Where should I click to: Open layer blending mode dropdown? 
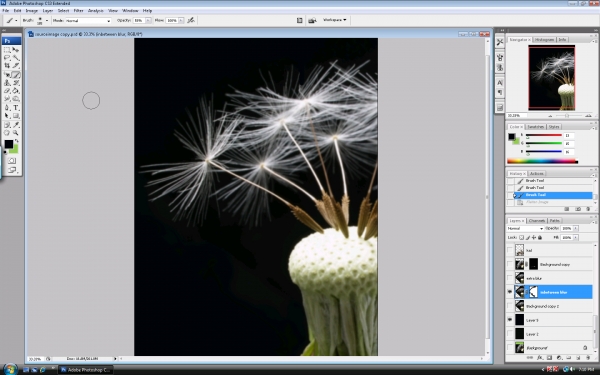[525, 228]
